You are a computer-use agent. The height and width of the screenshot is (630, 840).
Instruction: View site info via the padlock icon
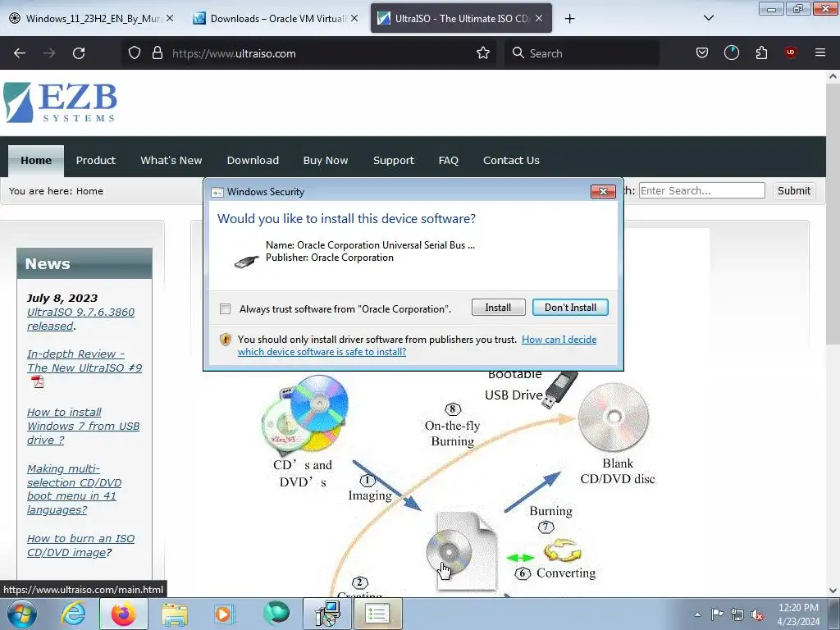157,53
